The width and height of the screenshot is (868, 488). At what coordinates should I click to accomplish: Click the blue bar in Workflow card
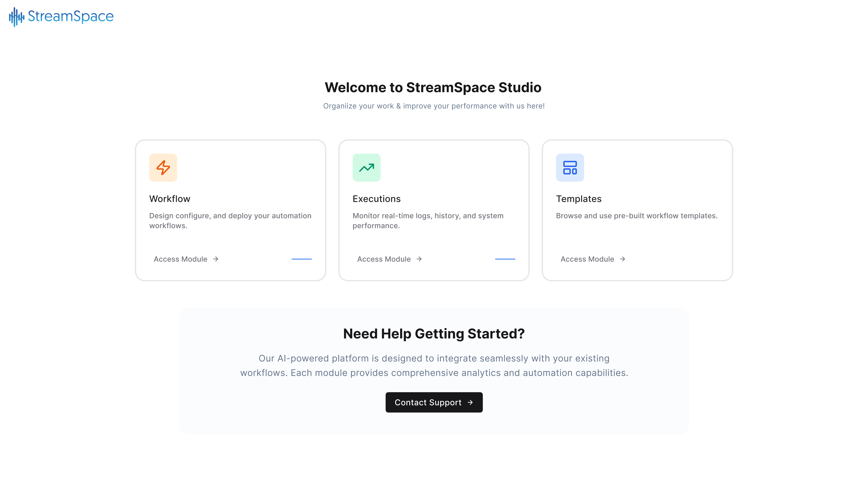click(302, 259)
